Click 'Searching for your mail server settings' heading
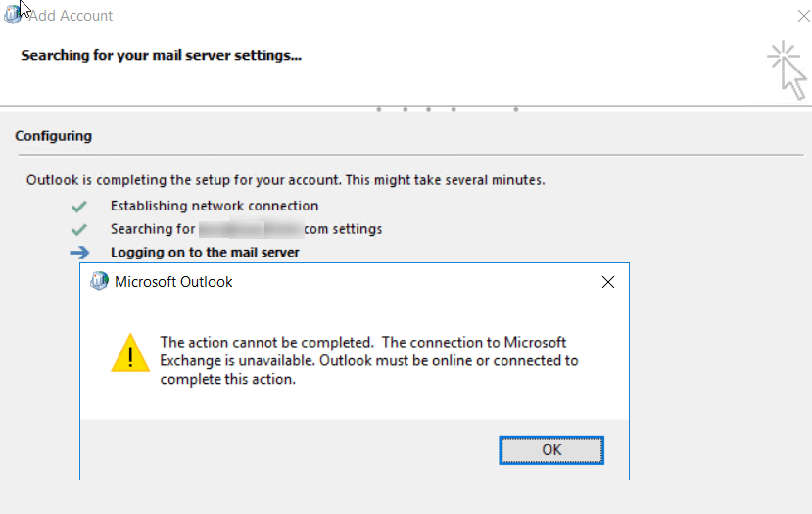812x514 pixels. coord(161,55)
